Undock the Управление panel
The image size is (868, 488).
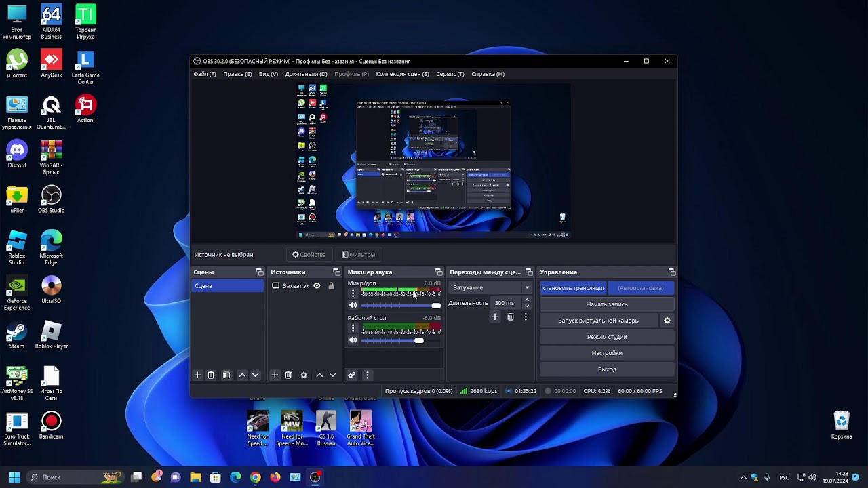[x=672, y=272]
